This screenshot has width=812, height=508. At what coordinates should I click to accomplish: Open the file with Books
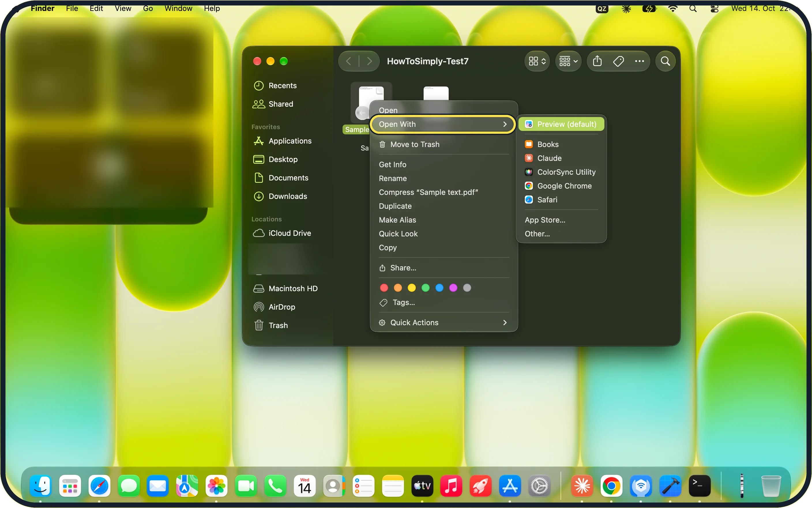click(561, 144)
